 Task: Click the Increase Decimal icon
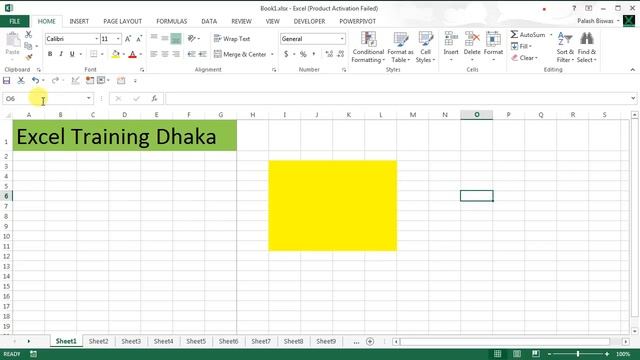(x=329, y=54)
